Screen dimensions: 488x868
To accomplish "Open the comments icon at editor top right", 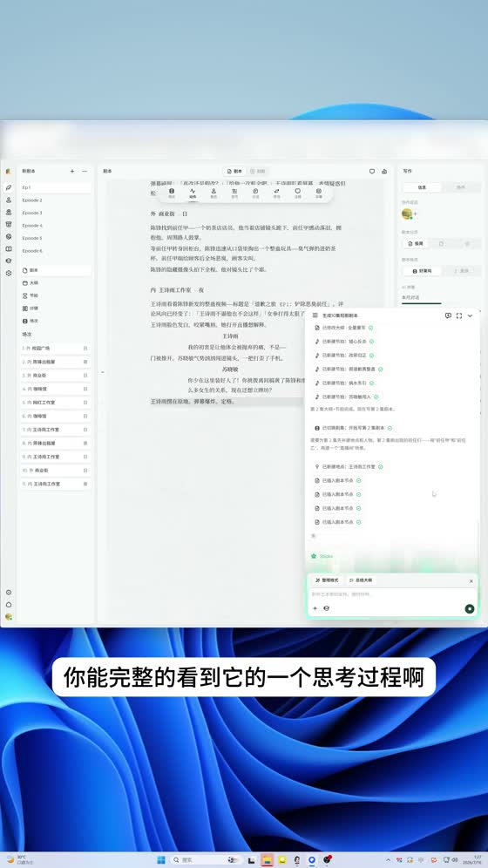I will (x=372, y=171).
